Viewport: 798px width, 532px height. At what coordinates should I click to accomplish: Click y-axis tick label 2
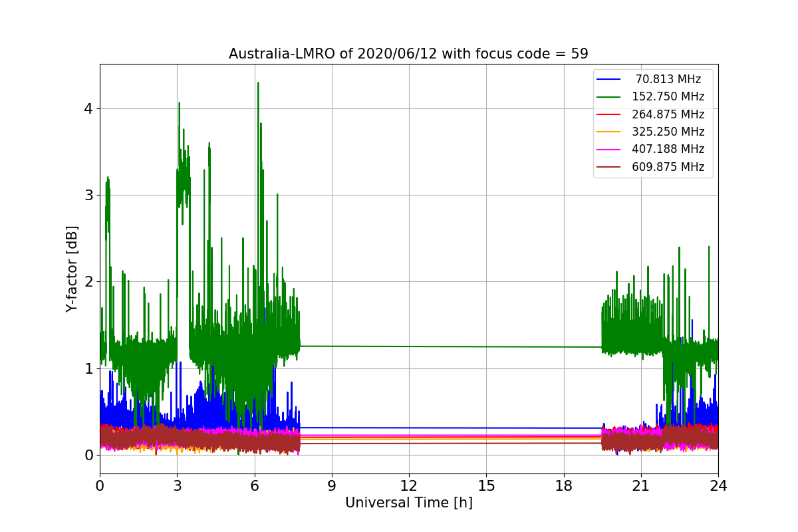pyautogui.click(x=88, y=282)
